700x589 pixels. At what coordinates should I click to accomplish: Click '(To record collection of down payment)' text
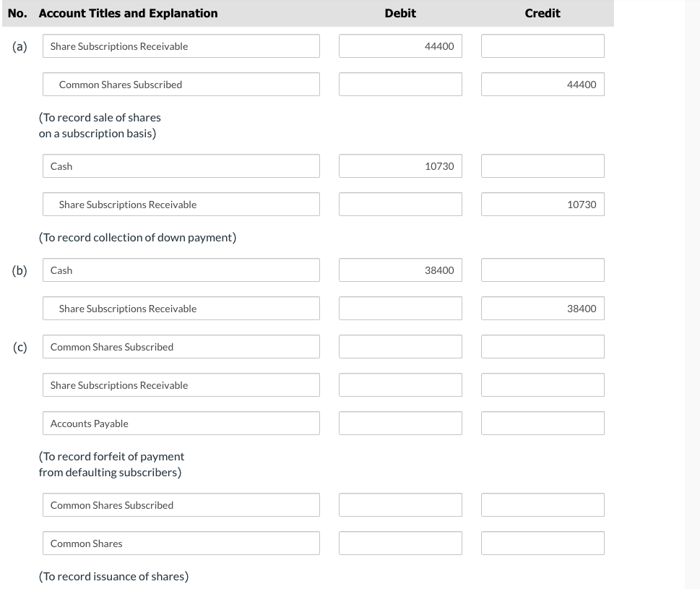137,238
